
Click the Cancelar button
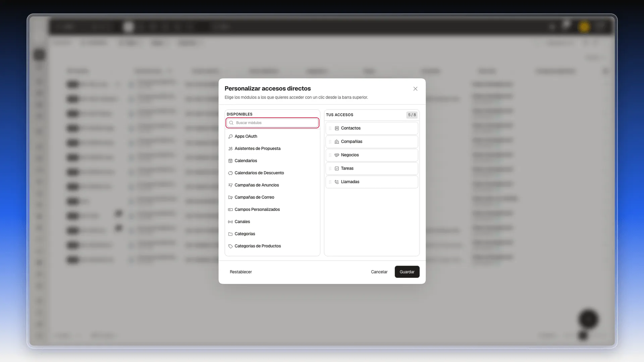[x=379, y=272]
